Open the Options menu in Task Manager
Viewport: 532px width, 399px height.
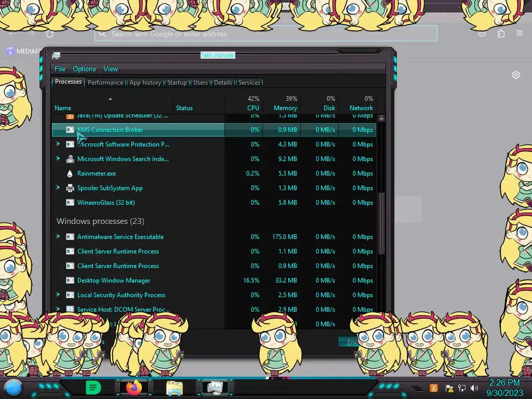click(84, 69)
